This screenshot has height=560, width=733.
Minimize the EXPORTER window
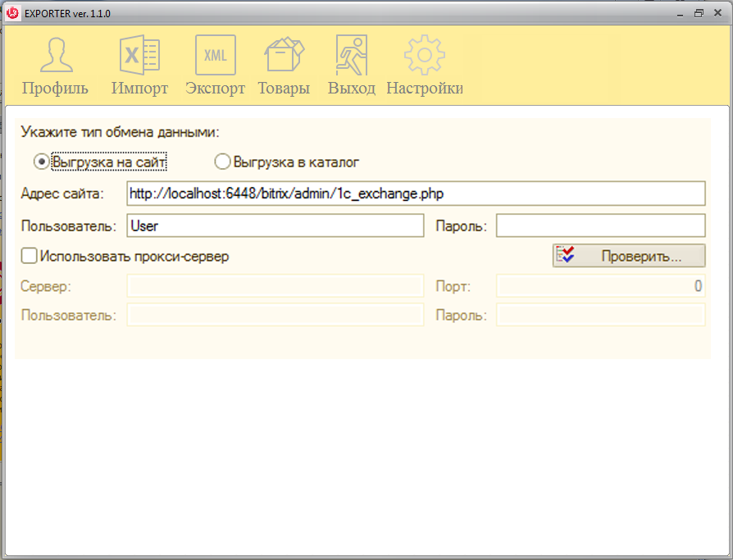(681, 14)
